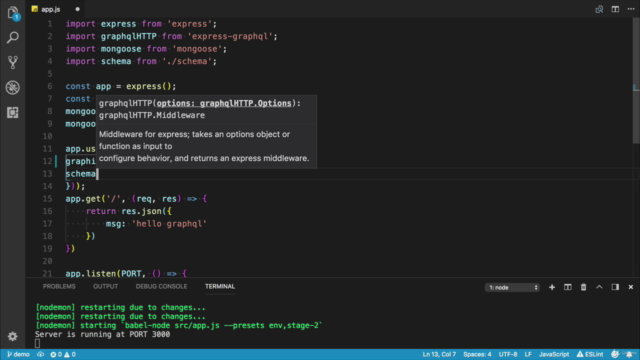Image resolution: width=640 pixels, height=360 pixels.
Task: Click the feedback smiley in status bar
Action: [615, 354]
